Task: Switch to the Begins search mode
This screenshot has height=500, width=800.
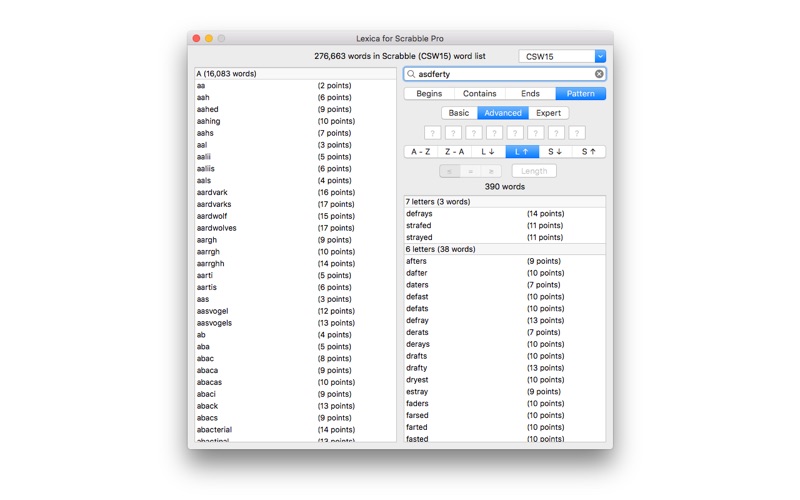Action: (429, 93)
